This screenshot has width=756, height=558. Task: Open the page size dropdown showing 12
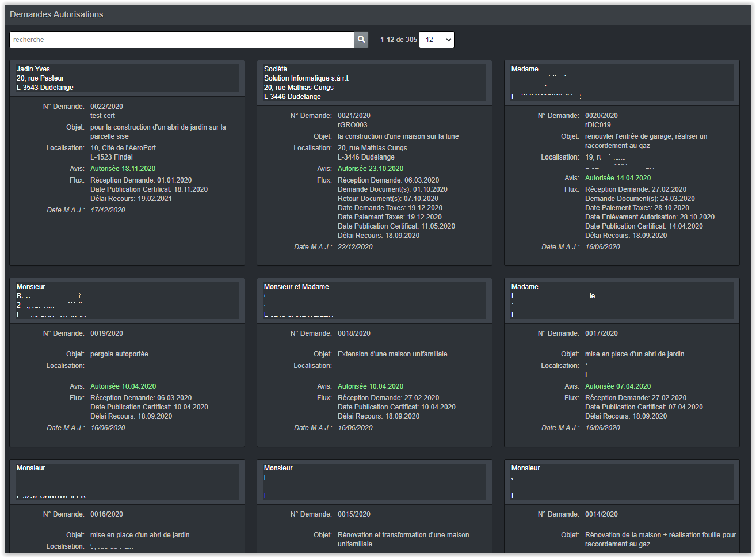(437, 40)
